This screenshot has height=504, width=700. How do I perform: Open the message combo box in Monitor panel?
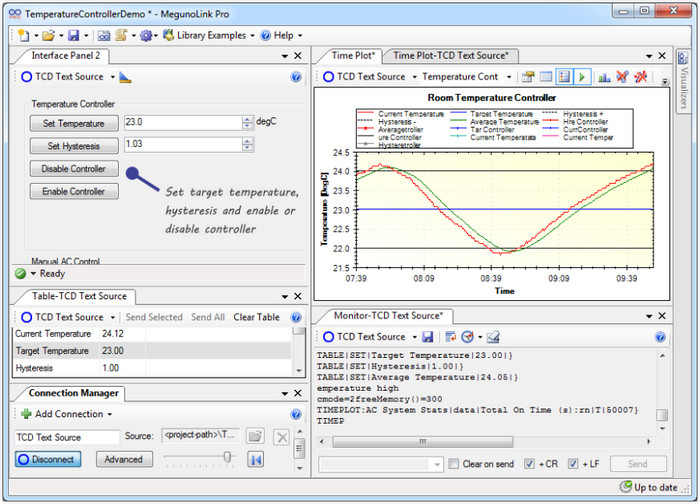(x=437, y=465)
